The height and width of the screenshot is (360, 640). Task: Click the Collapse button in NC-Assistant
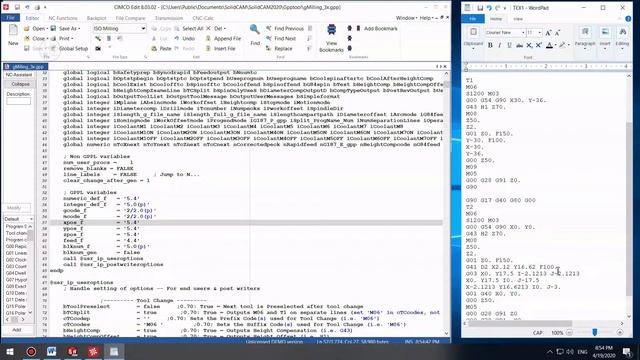pos(20,84)
